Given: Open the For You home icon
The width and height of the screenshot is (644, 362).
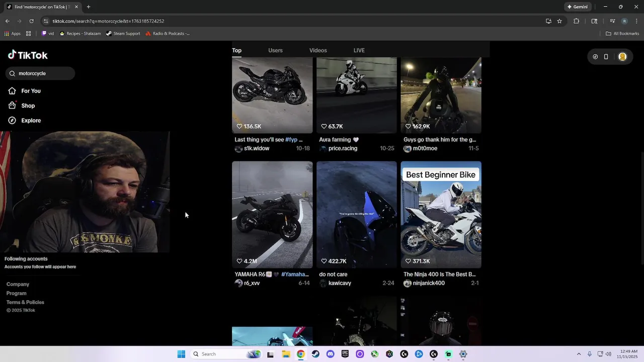Looking at the screenshot, I should (12, 91).
